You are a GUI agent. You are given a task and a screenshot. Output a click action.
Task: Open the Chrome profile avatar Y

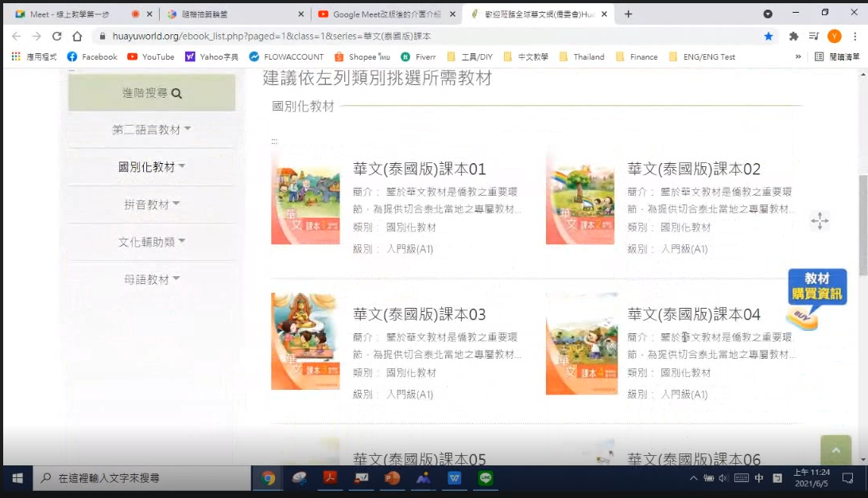835,36
